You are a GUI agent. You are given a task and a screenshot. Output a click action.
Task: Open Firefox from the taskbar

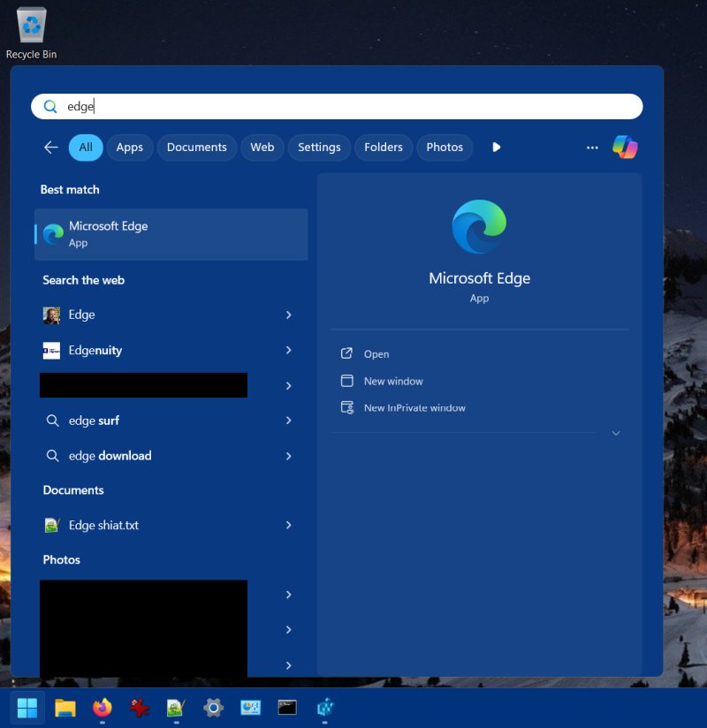pyautogui.click(x=103, y=707)
